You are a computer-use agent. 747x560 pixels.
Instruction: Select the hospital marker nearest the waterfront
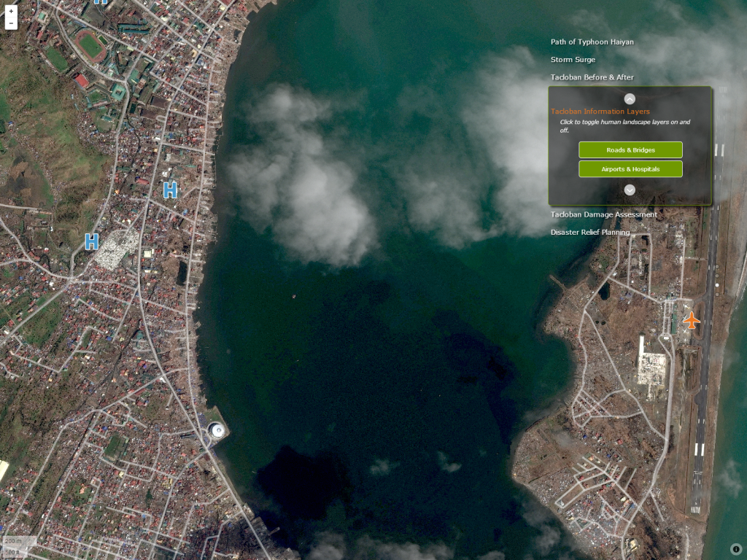(170, 190)
